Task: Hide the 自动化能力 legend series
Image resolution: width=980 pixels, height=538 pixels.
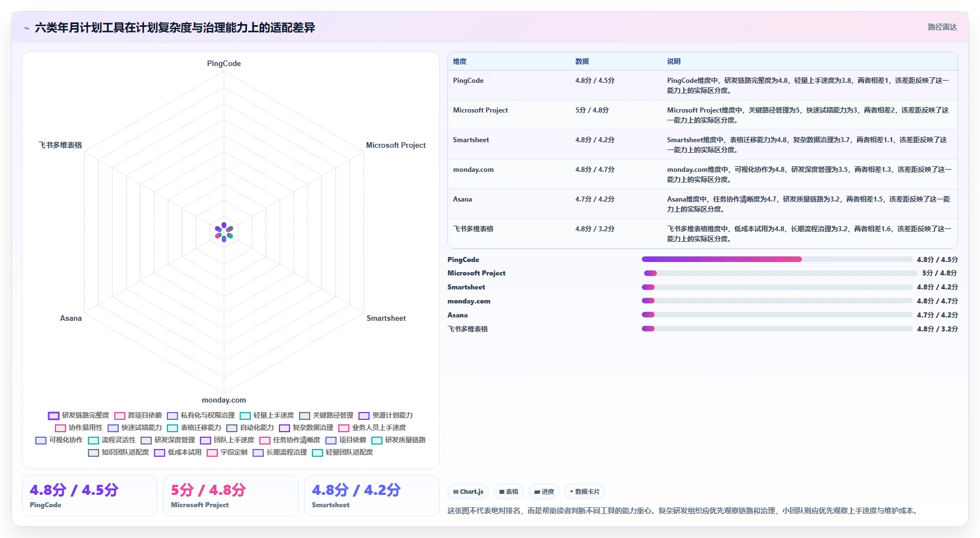Action: click(250, 428)
